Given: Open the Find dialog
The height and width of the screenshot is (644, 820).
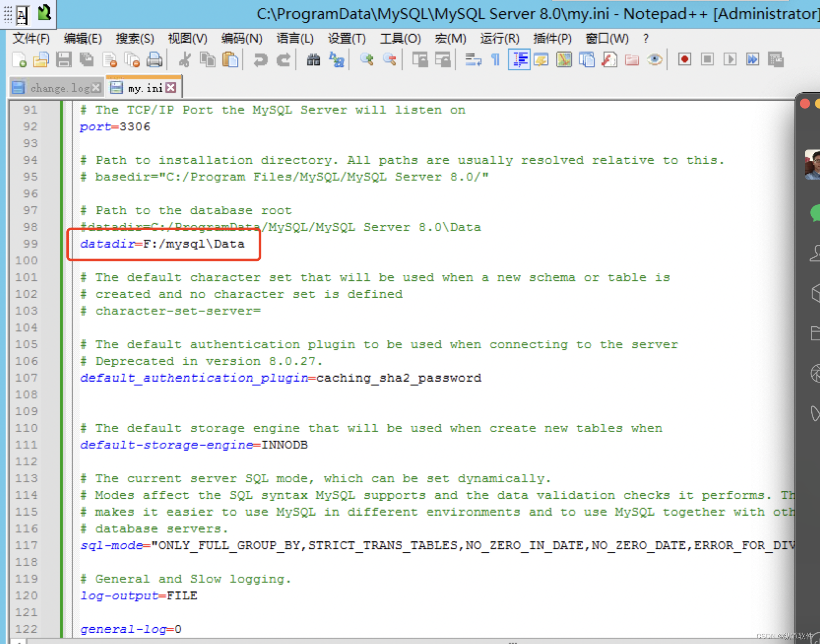Looking at the screenshot, I should [314, 60].
